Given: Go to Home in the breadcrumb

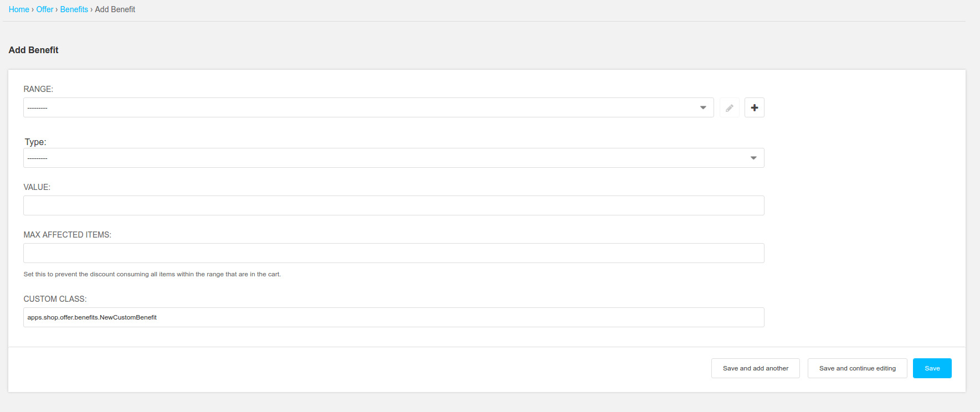Looking at the screenshot, I should coord(19,9).
